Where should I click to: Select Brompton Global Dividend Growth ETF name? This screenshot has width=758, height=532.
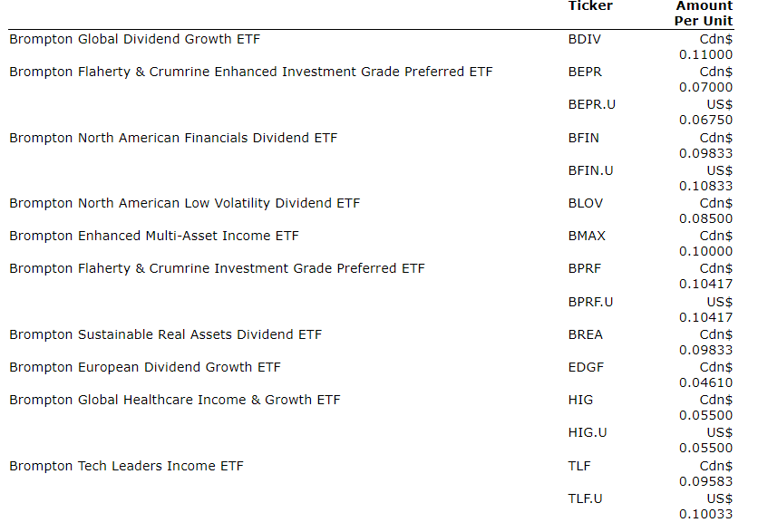(135, 39)
